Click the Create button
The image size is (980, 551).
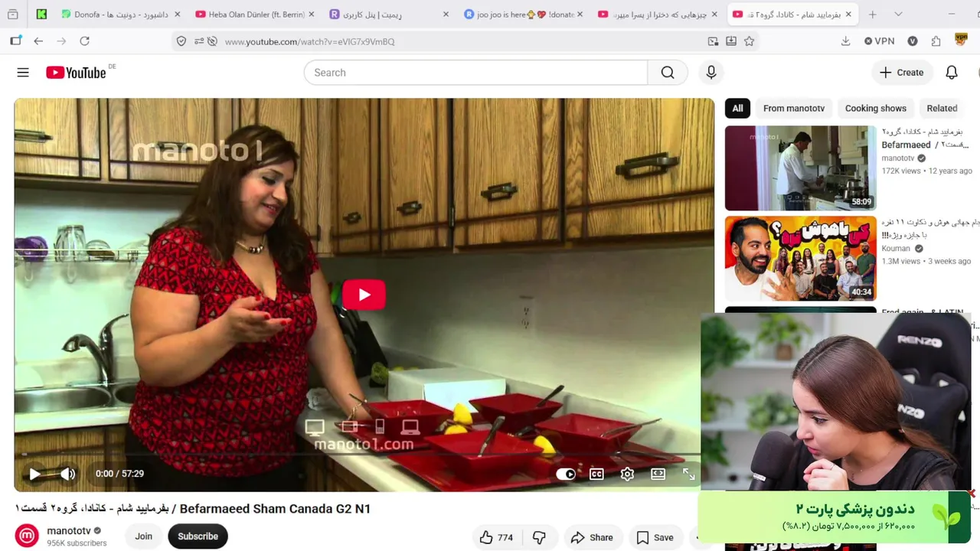(902, 73)
